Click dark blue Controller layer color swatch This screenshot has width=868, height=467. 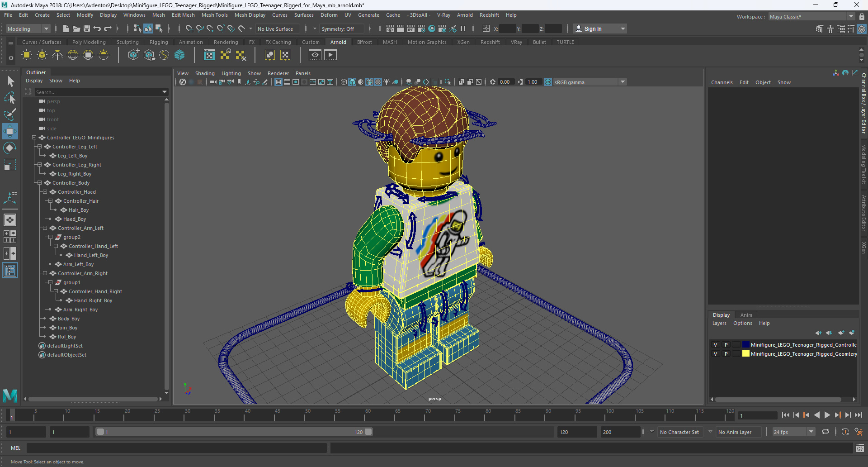pos(745,345)
